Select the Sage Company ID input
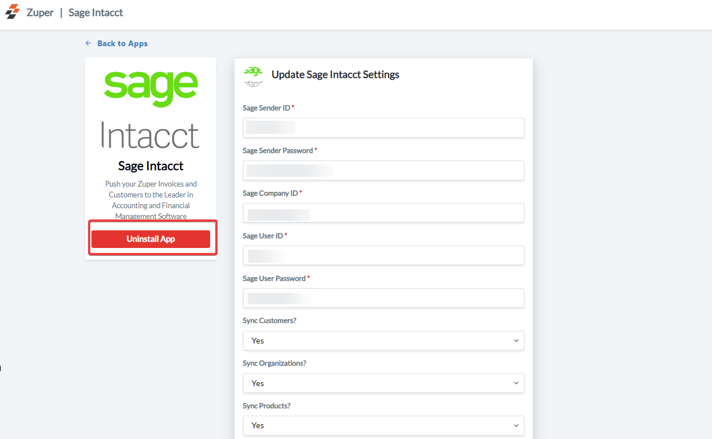The image size is (712, 439). [383, 213]
